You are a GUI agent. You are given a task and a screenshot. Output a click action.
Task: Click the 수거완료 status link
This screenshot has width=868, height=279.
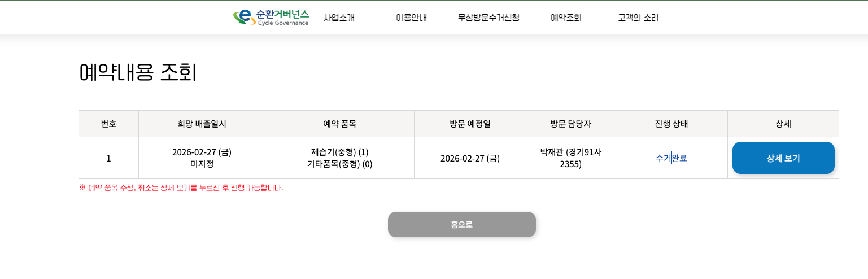tap(671, 158)
